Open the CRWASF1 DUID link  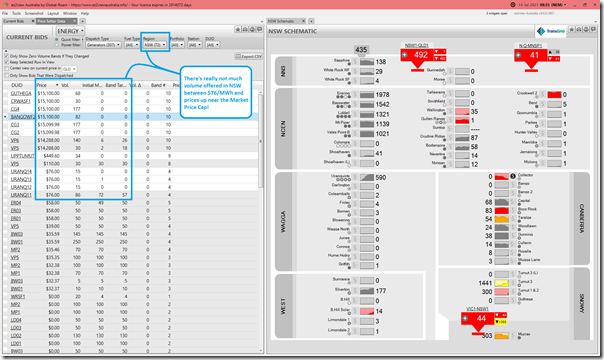pyautogui.click(x=20, y=101)
